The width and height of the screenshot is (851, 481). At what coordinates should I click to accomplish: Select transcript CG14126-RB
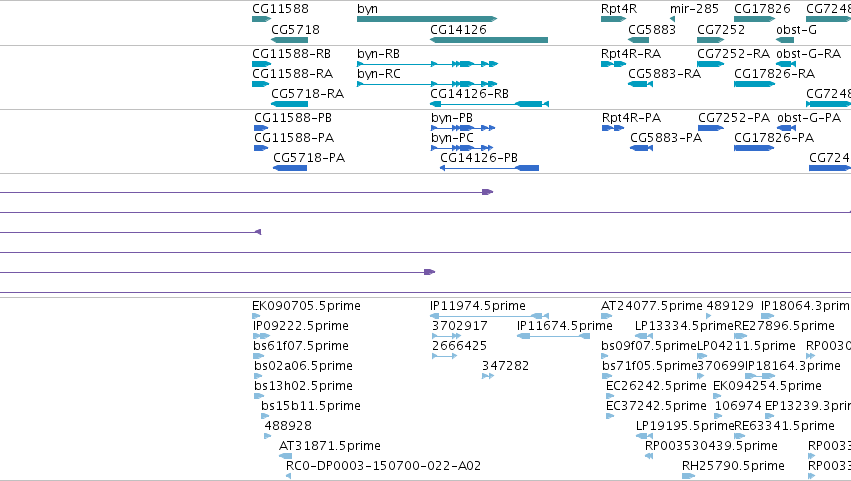tap(469, 93)
